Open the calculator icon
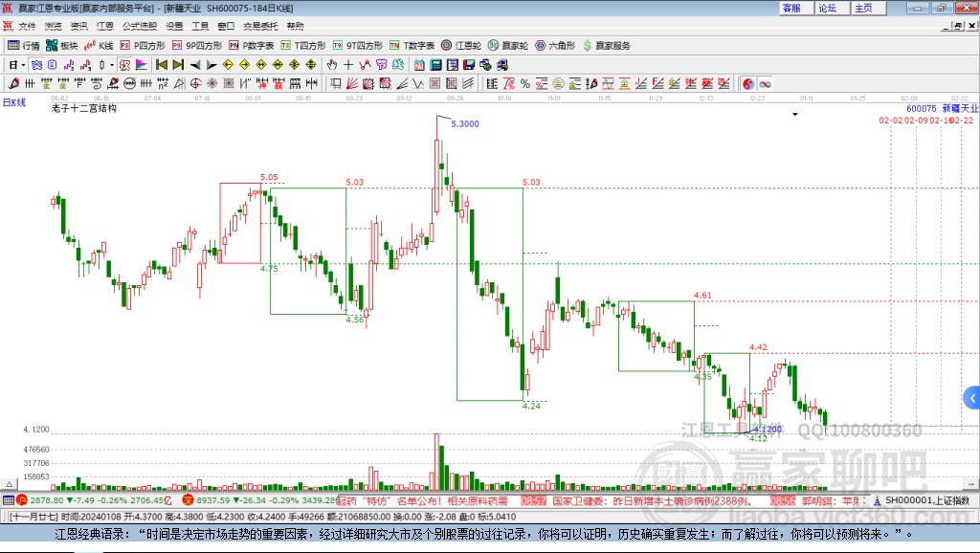 pyautogui.click(x=436, y=65)
